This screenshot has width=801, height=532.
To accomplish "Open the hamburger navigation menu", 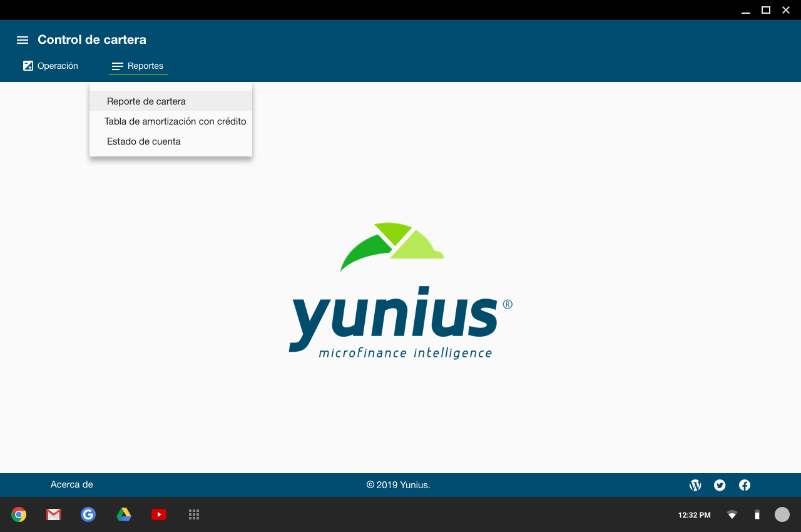I will coord(23,40).
